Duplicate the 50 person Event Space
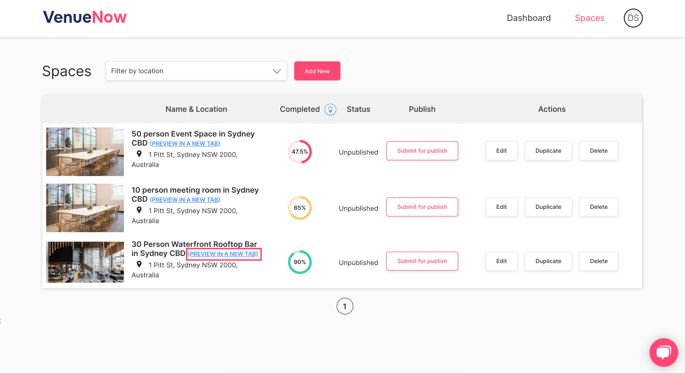Image resolution: width=685 pixels, height=373 pixels. coord(548,151)
